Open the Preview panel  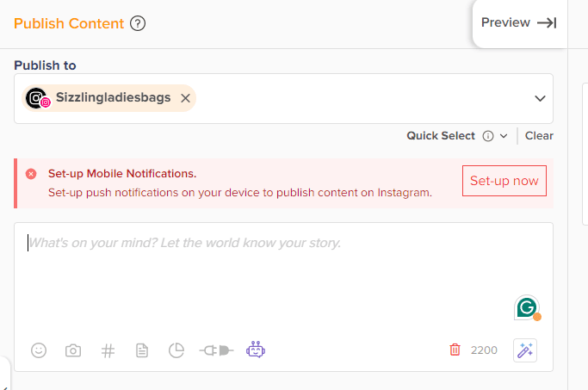(519, 23)
